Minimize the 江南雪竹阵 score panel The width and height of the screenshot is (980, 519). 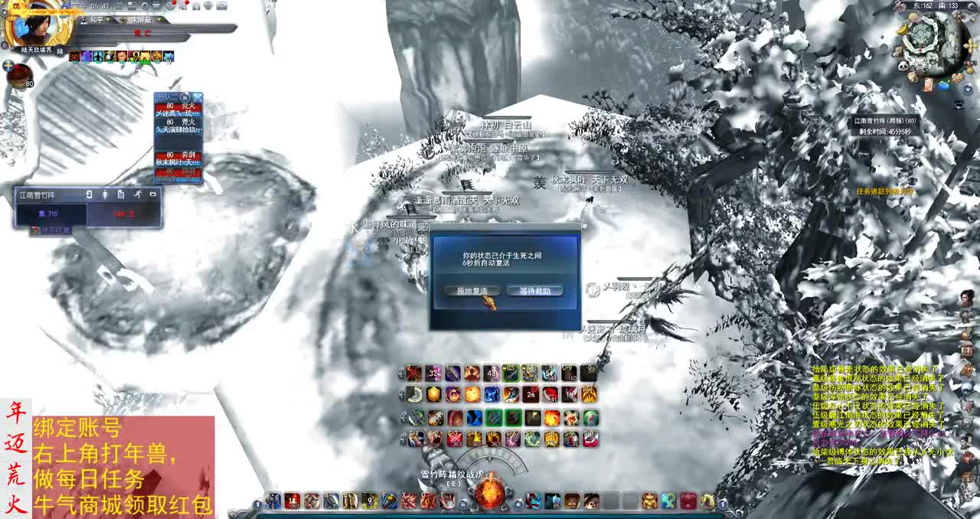[153, 194]
